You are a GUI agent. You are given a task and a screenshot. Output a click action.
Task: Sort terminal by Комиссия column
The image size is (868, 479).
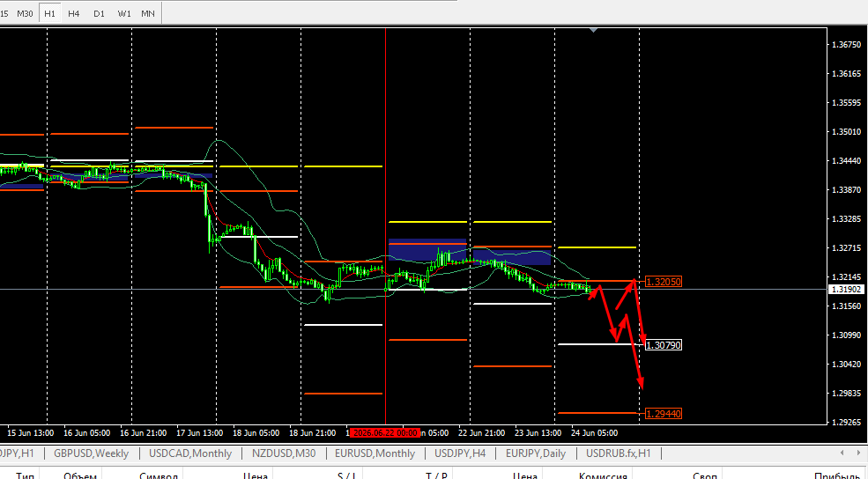603,475
